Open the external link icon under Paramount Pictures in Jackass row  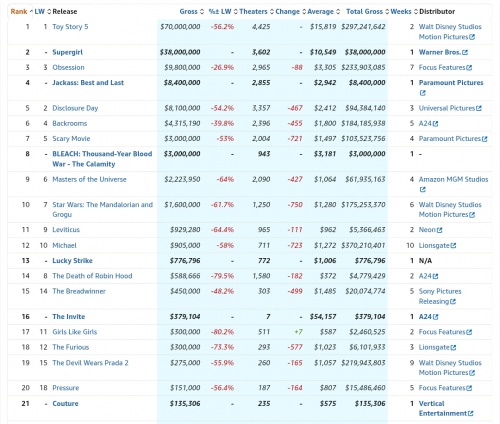[x=423, y=93]
